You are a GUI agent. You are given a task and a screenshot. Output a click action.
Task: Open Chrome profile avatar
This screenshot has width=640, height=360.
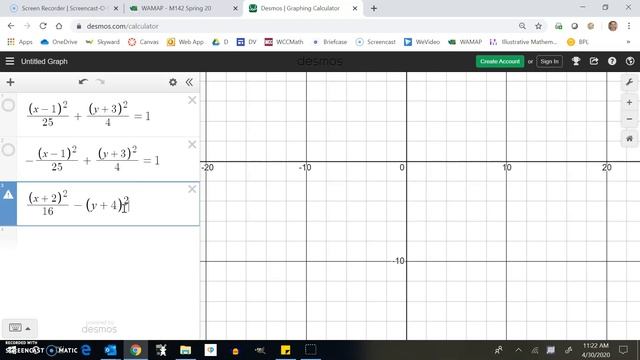click(x=613, y=26)
